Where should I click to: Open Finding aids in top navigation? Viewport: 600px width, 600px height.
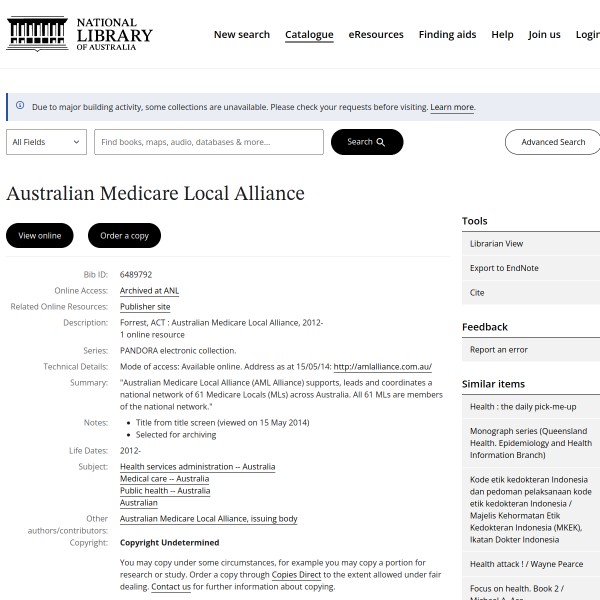click(x=447, y=34)
